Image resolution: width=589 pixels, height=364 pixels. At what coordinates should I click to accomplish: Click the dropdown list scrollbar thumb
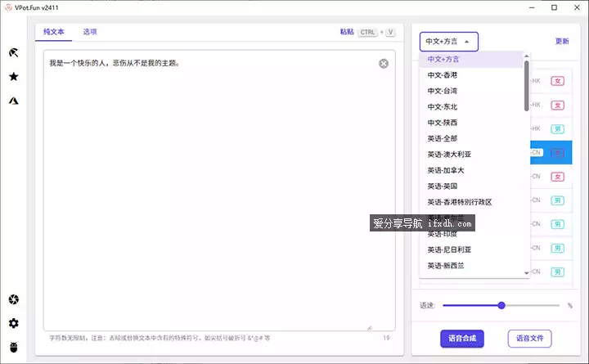point(527,86)
